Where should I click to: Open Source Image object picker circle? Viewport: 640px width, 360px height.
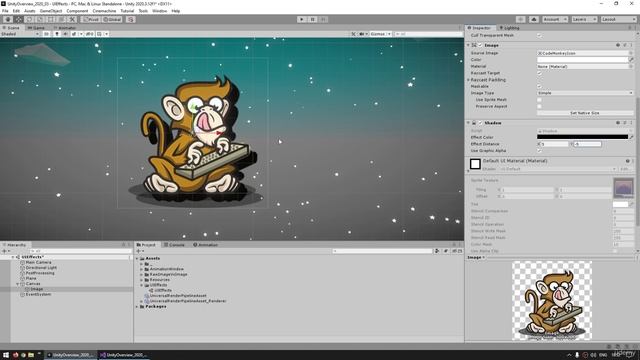point(631,53)
